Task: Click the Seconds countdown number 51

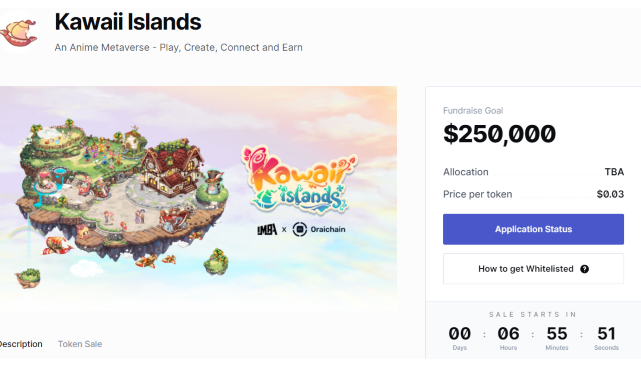Action: [606, 334]
